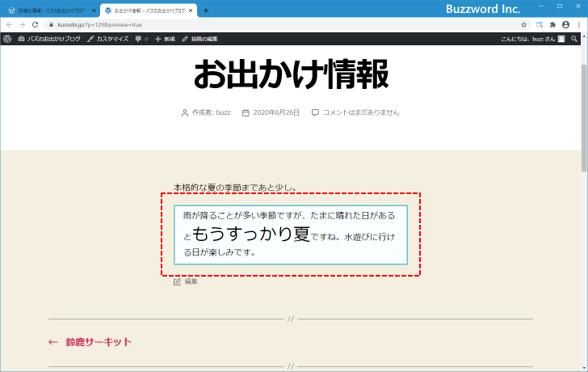Click the 編集 edit link below the post
Viewport: 588px width, 372px height.
pyautogui.click(x=191, y=281)
